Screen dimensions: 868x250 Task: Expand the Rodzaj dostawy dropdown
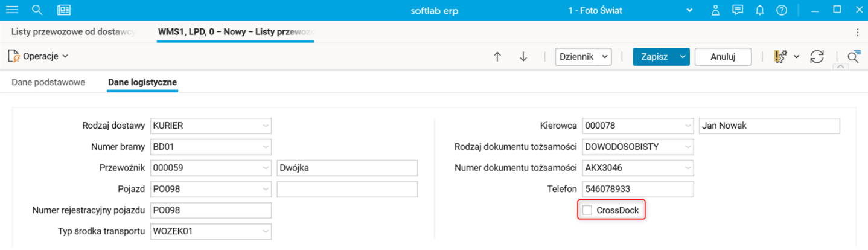(266, 126)
